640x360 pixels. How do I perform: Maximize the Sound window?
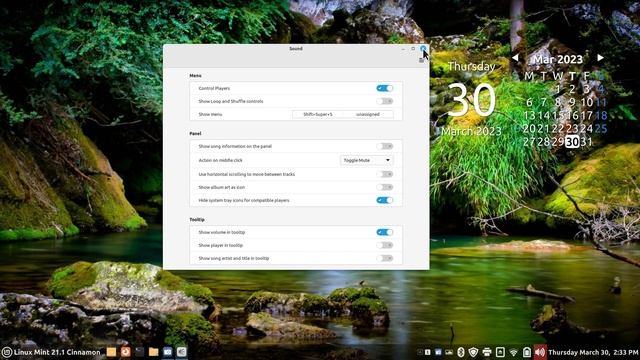[x=413, y=49]
